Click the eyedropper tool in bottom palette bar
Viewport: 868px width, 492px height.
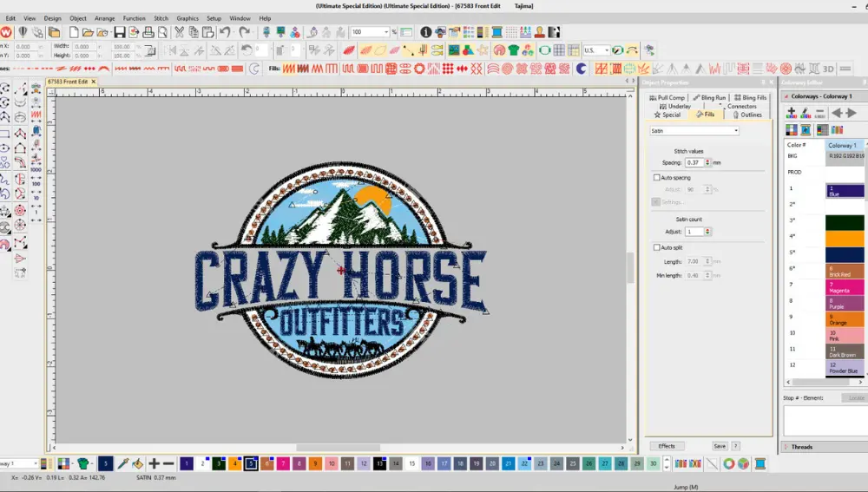123,463
